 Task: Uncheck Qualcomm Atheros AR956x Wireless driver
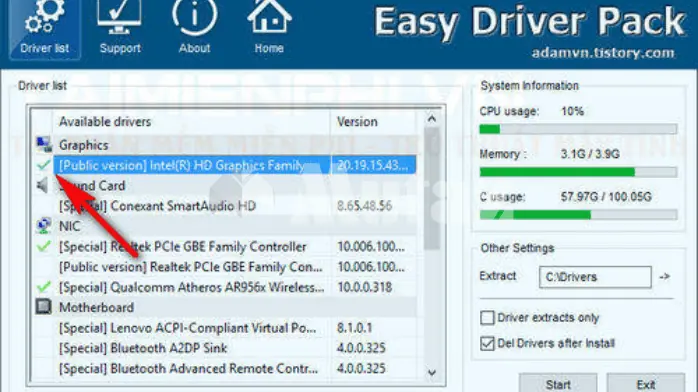(x=43, y=287)
